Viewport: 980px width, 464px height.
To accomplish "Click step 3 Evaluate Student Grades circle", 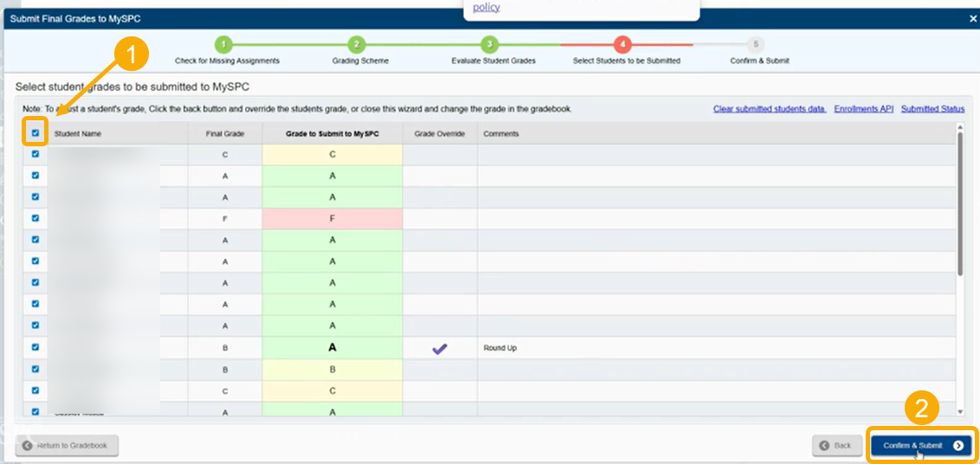I will (x=489, y=45).
